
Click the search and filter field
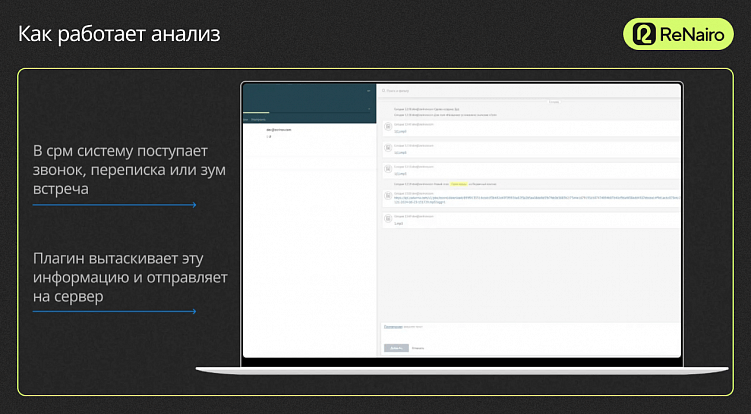[529, 91]
